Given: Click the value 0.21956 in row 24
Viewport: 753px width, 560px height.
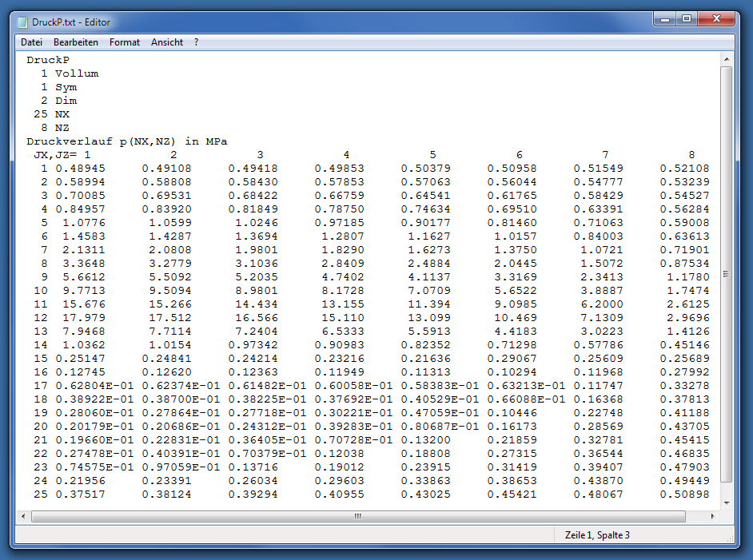Looking at the screenshot, I should [x=80, y=480].
